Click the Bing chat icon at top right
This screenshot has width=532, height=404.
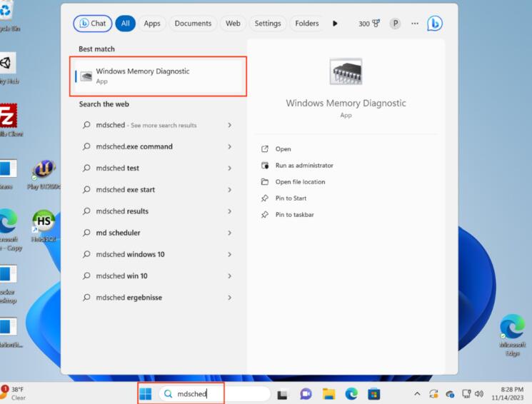pyautogui.click(x=434, y=24)
